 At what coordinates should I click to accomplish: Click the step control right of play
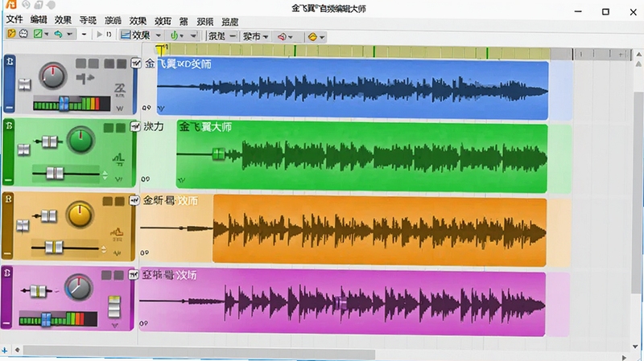[109, 35]
